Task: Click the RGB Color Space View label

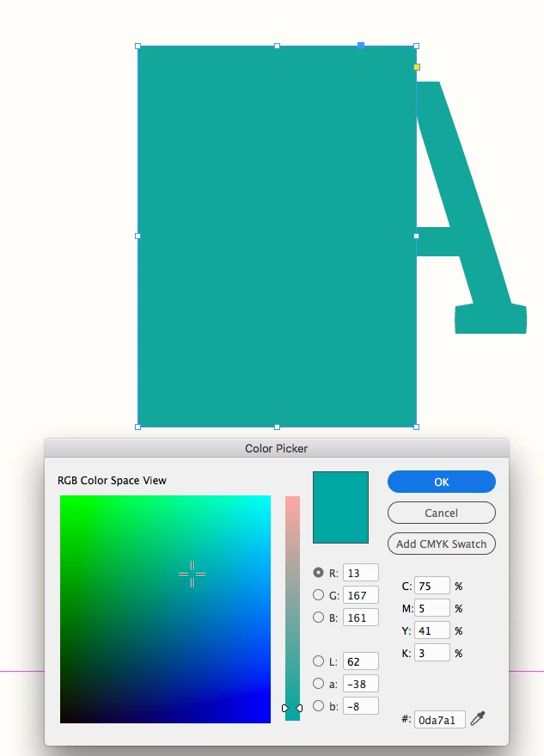Action: [112, 480]
